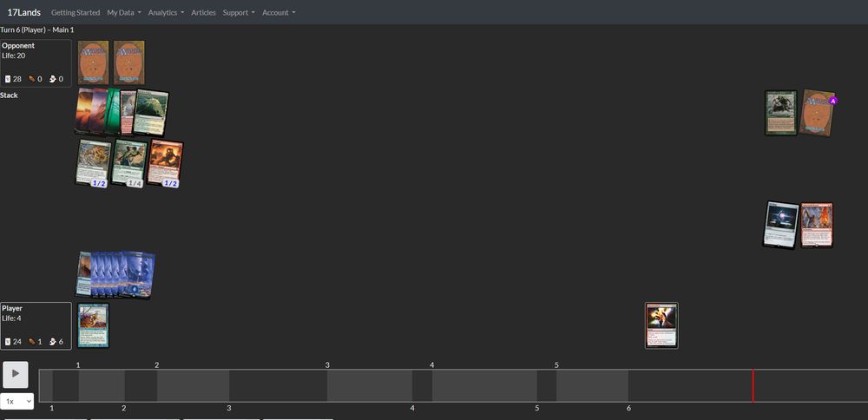868x420 pixels.
Task: Start replay with the play button
Action: [x=16, y=374]
